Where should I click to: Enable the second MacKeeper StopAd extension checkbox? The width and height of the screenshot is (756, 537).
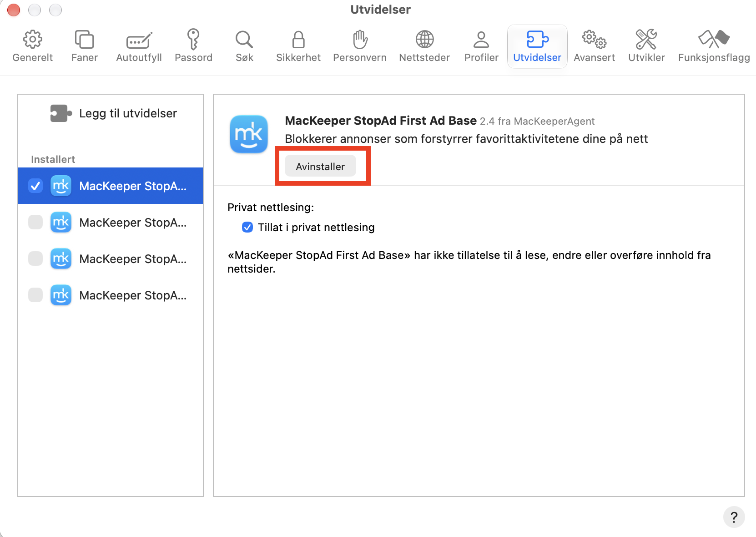(35, 222)
